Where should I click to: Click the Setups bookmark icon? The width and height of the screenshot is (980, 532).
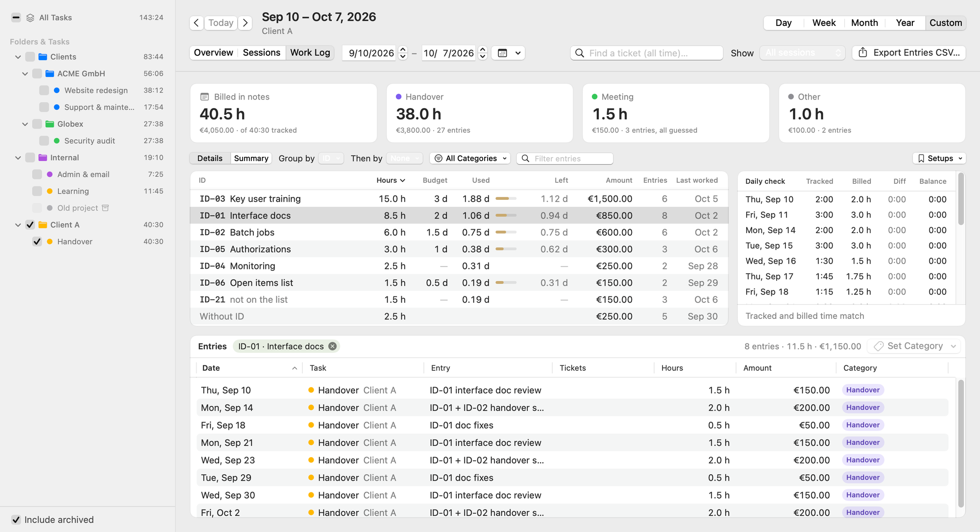coord(921,158)
